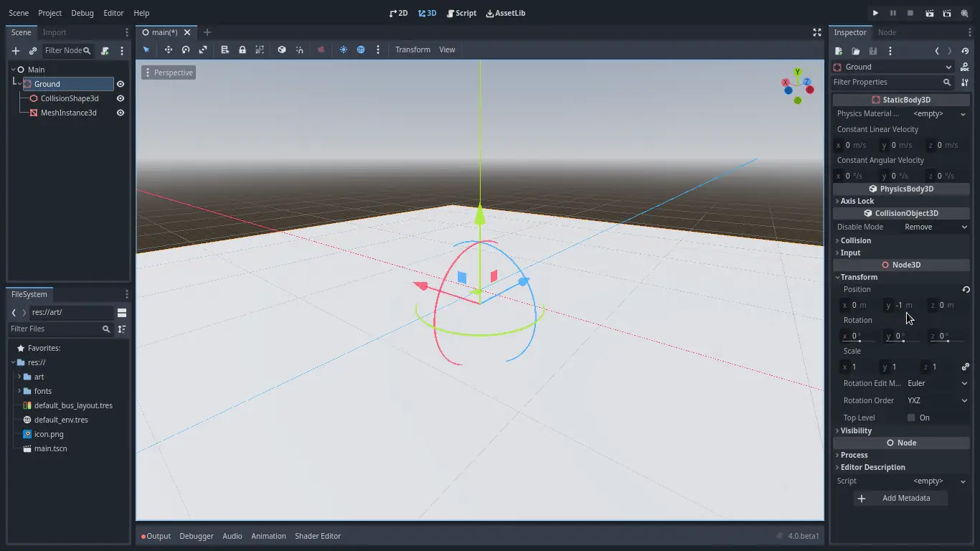Open the Disable Mode dropdown
This screenshot has height=551, width=980.
pos(935,227)
